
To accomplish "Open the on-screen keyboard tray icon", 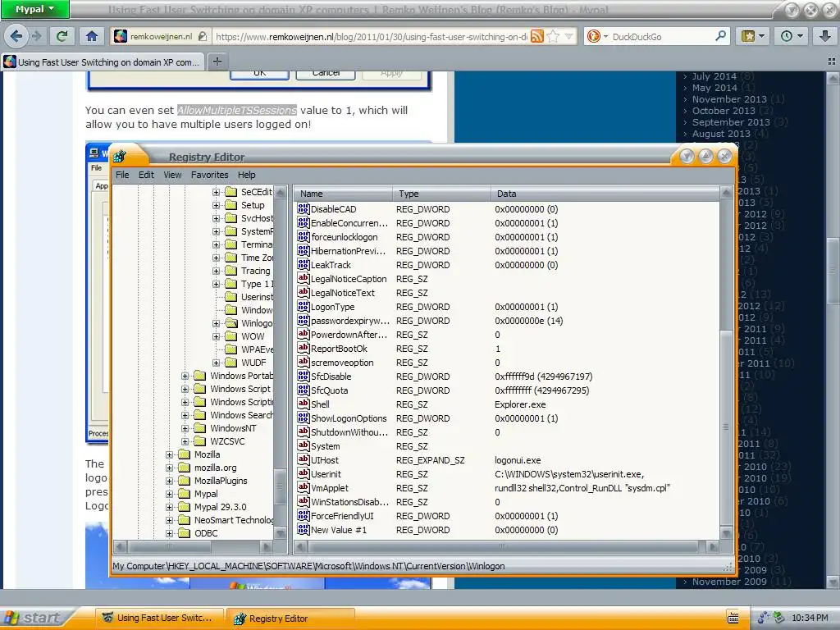I will tap(733, 618).
